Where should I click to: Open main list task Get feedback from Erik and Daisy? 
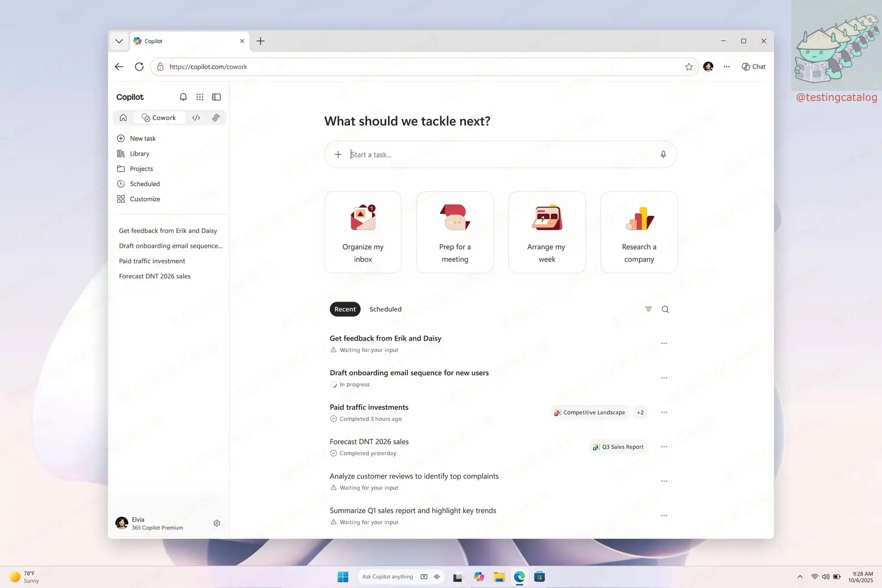coord(385,338)
